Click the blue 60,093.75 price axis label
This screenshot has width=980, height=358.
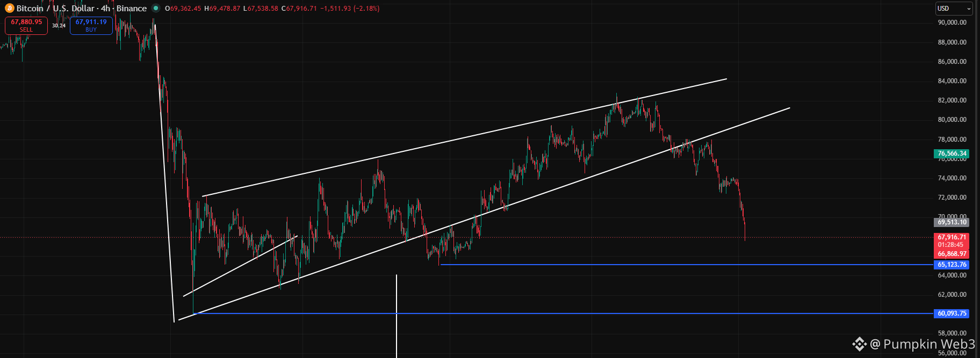[x=952, y=313]
